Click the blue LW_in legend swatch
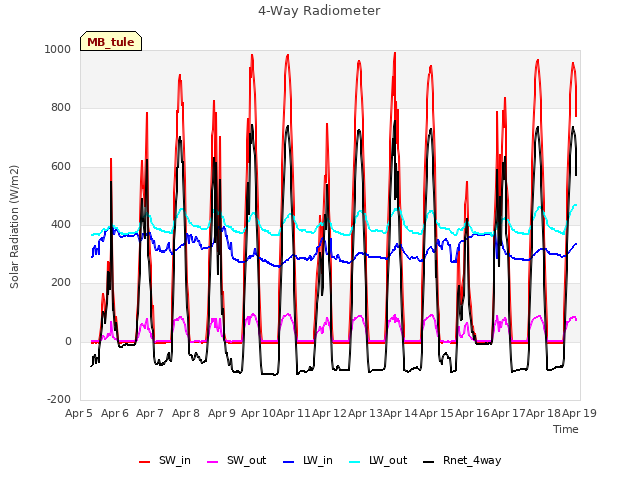This screenshot has height=480, width=640. pyautogui.click(x=288, y=462)
